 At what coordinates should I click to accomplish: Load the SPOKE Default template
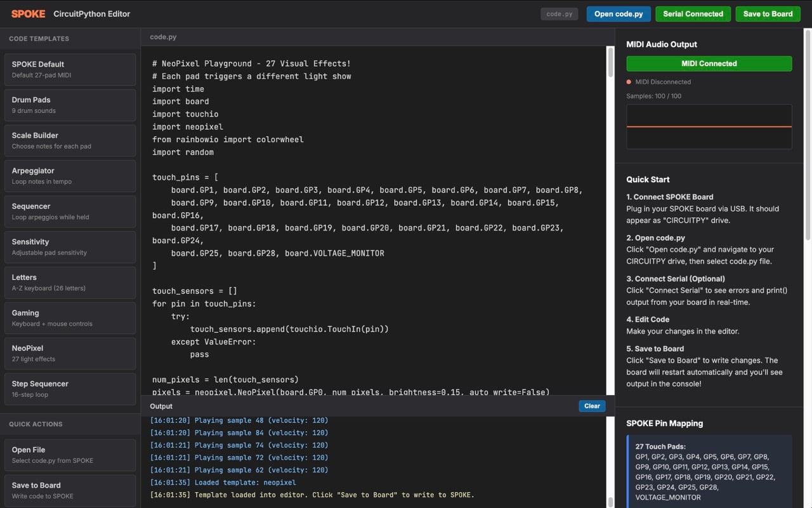70,69
